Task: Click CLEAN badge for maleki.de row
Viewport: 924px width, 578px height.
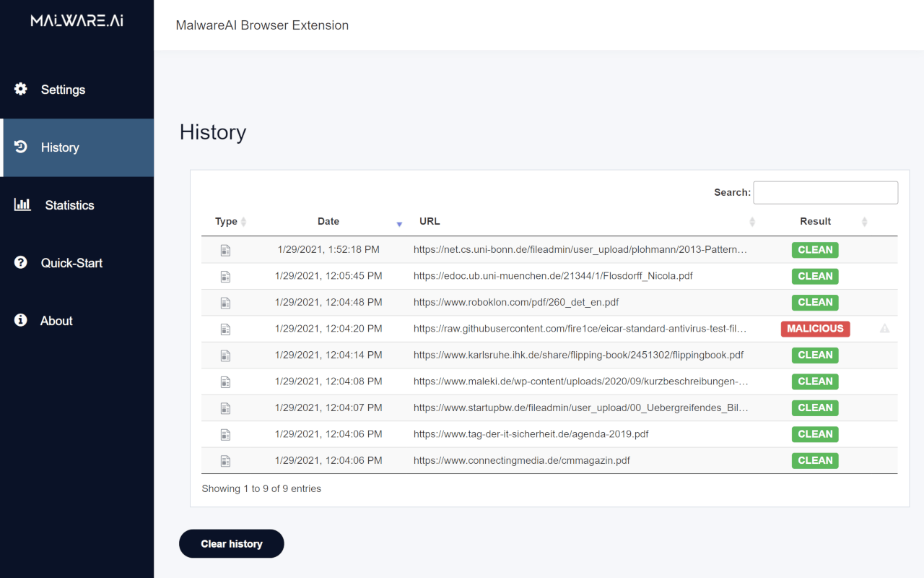Action: pos(815,381)
